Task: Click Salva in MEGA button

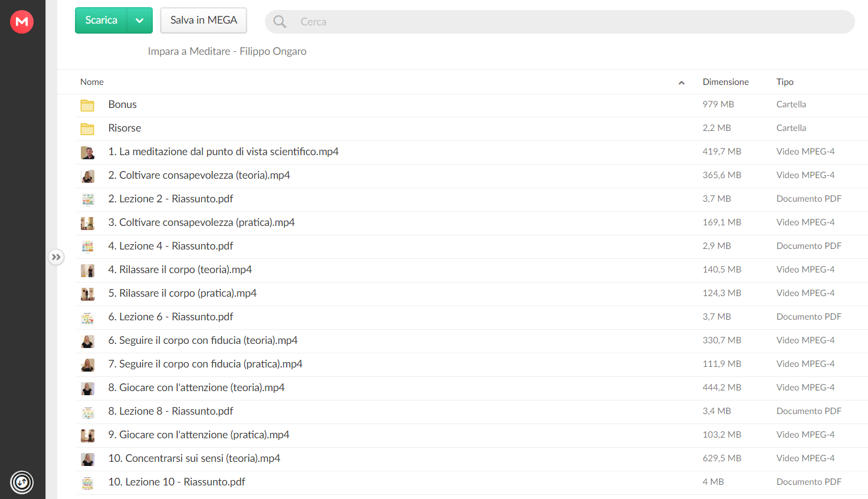Action: tap(204, 21)
